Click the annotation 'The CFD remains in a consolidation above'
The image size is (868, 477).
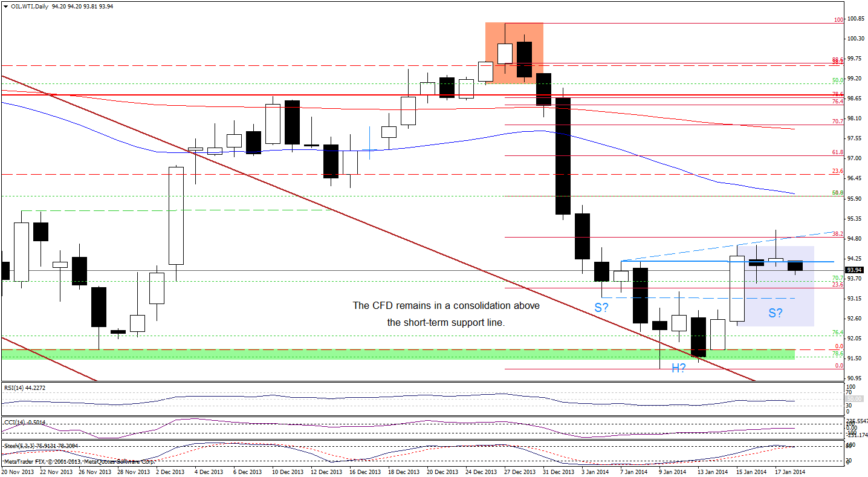[446, 305]
